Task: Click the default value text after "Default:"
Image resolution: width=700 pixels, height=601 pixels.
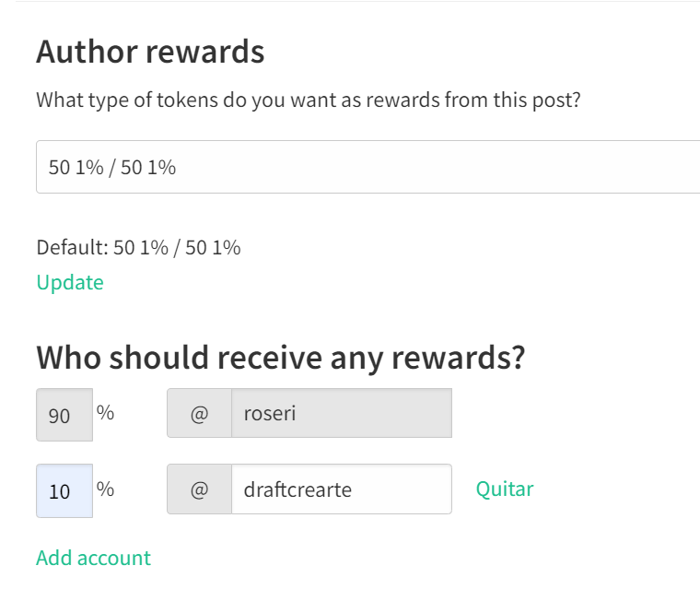Action: tap(177, 247)
